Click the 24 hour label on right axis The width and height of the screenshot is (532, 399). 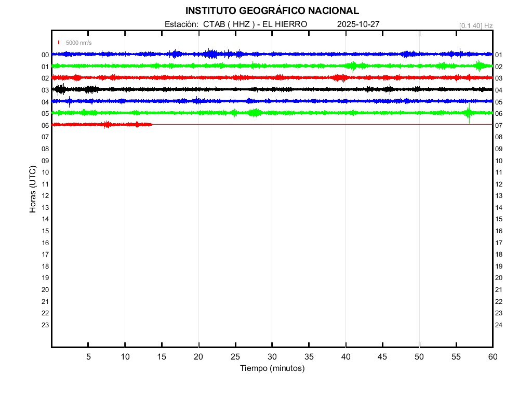click(498, 325)
